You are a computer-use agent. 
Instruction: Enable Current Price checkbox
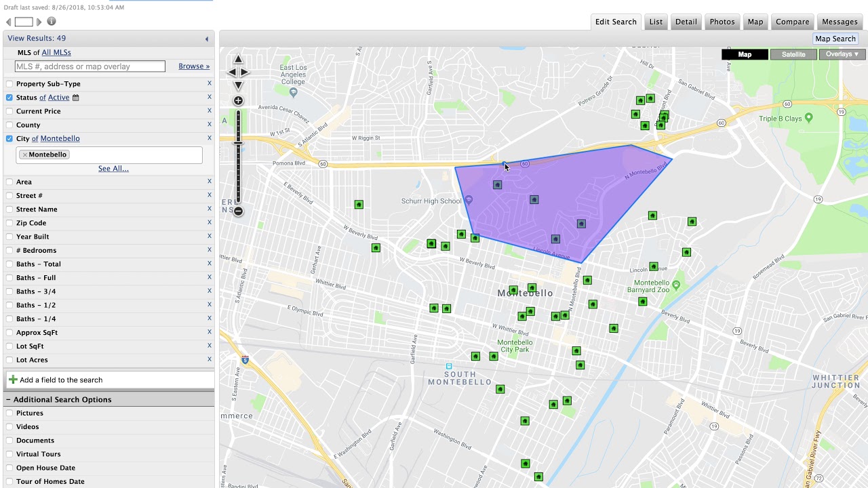(9, 111)
